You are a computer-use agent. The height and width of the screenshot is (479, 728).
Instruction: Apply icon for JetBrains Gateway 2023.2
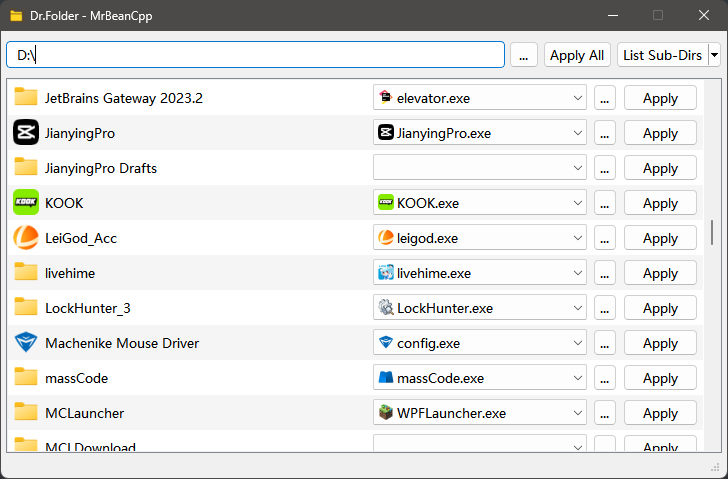pos(660,98)
